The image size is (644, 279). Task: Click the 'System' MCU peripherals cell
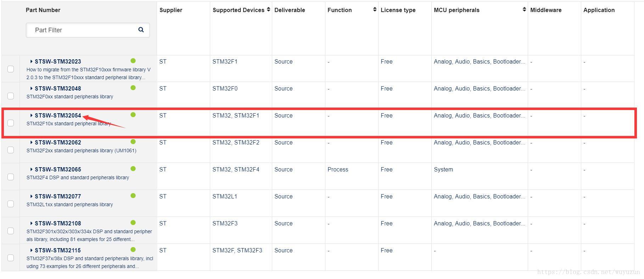pyautogui.click(x=443, y=169)
